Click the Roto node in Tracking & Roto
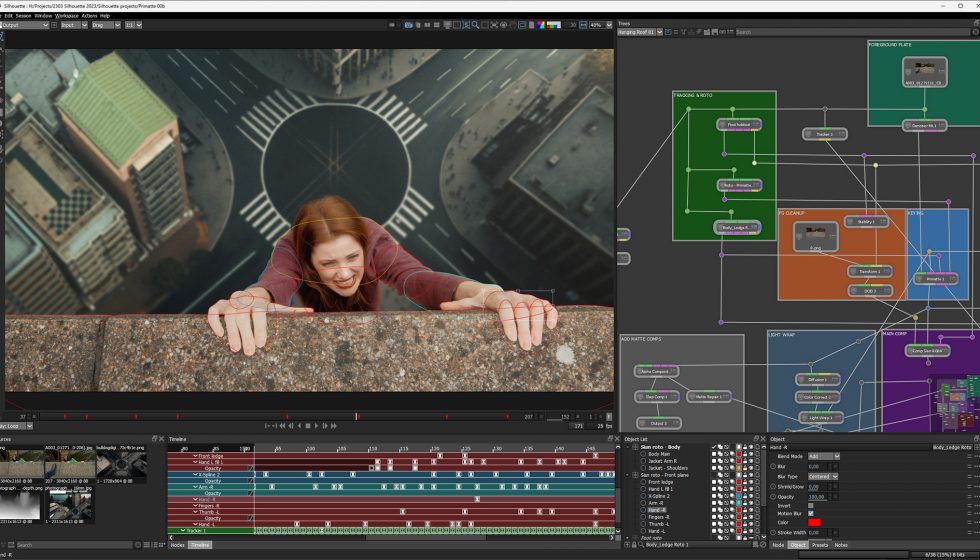The image size is (980, 560). point(739,185)
